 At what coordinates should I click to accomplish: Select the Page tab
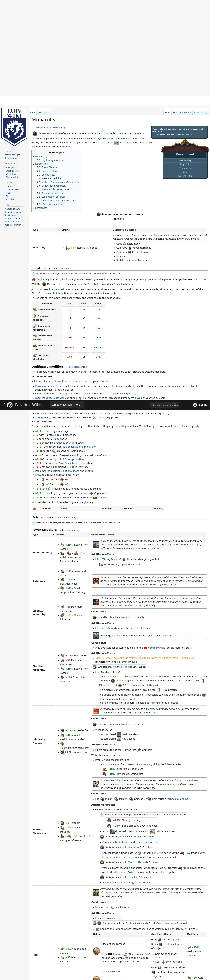click(x=33, y=113)
